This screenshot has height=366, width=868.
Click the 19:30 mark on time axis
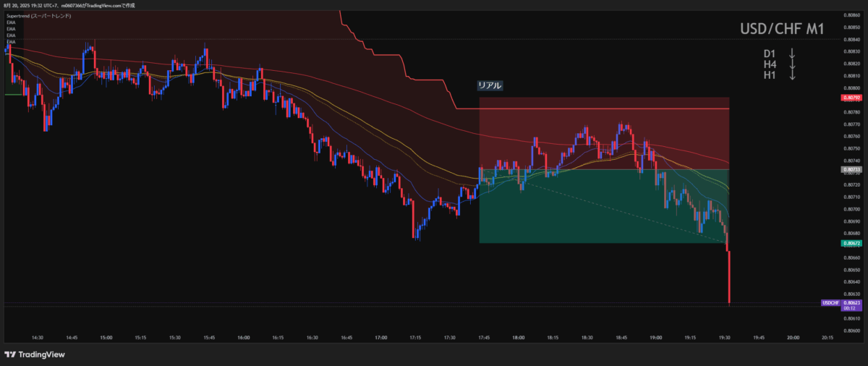coord(725,337)
